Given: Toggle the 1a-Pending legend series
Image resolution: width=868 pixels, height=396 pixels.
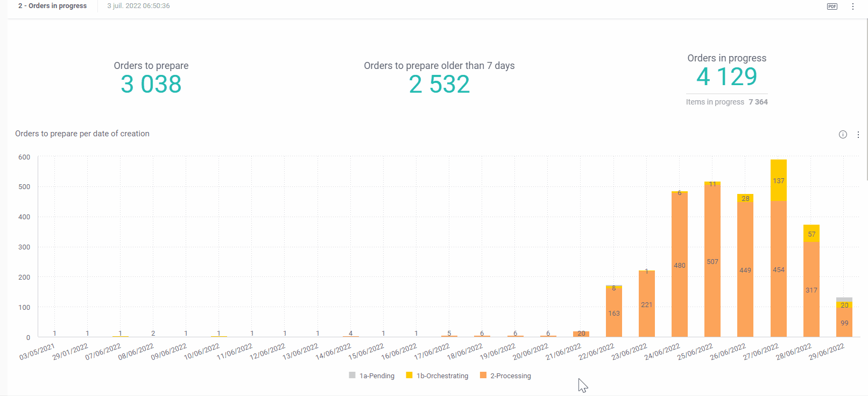Looking at the screenshot, I should pyautogui.click(x=377, y=376).
